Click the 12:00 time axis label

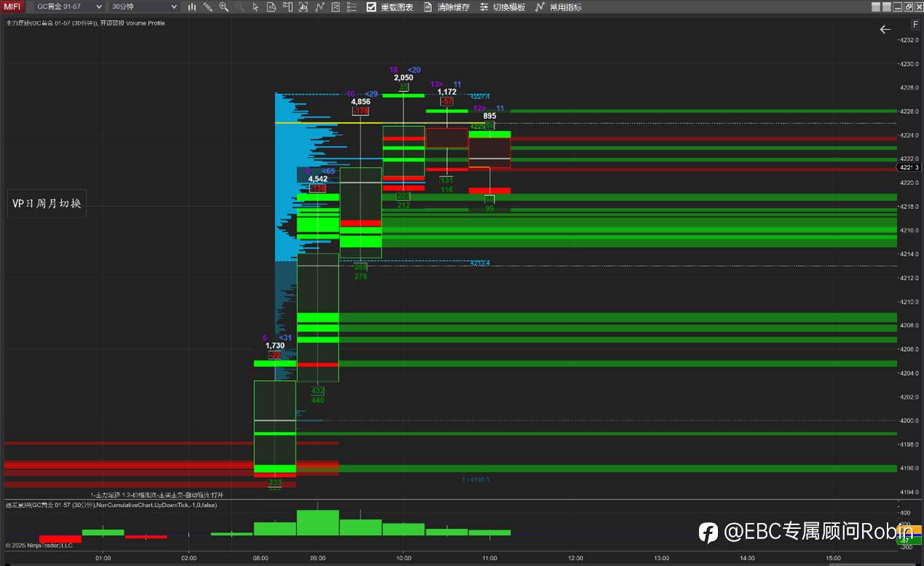pos(575,558)
